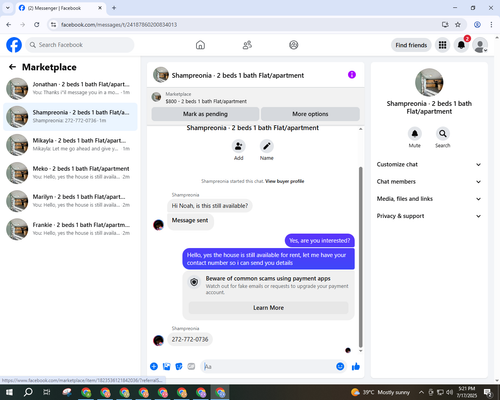Click the 272-772-0736 message bubble
The width and height of the screenshot is (500, 400).
pos(190,339)
